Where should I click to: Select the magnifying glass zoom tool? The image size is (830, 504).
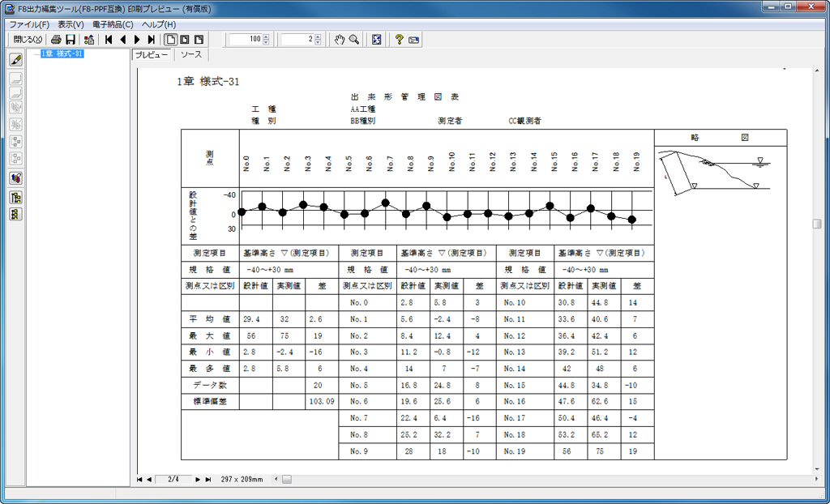tap(354, 39)
